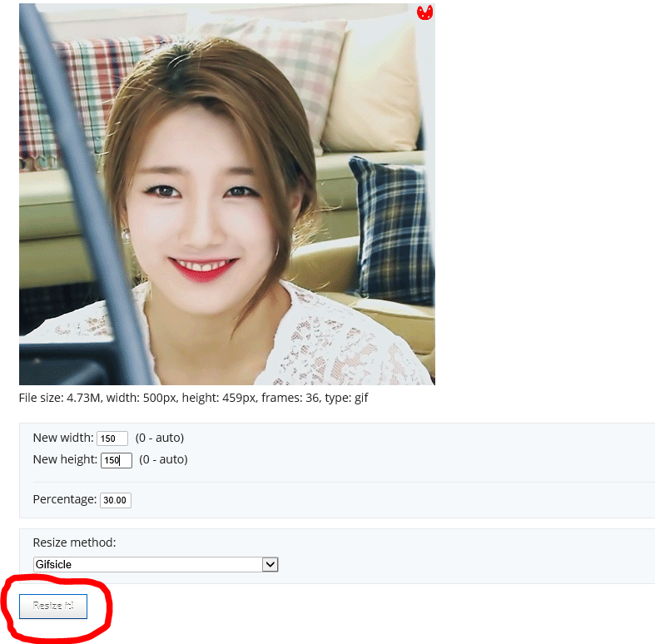The height and width of the screenshot is (644, 655).
Task: Open the Resize method Gifsicle dropdown
Action: 156,565
